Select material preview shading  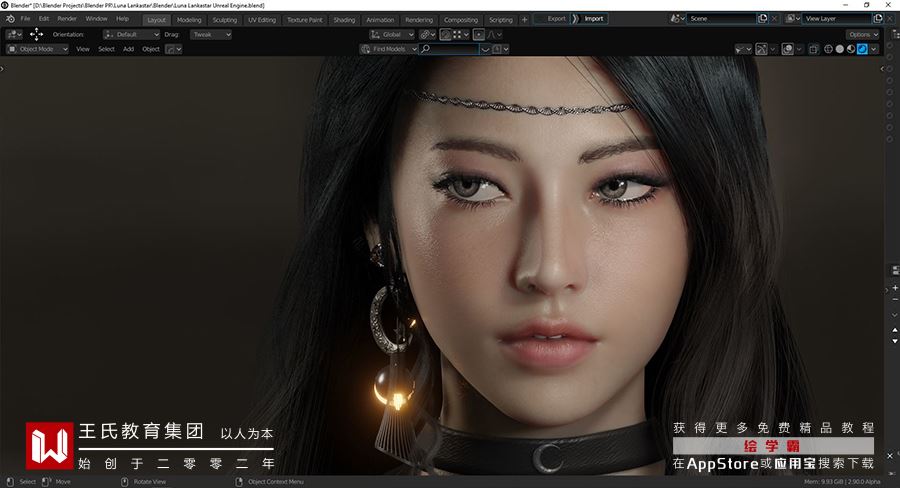(851, 49)
